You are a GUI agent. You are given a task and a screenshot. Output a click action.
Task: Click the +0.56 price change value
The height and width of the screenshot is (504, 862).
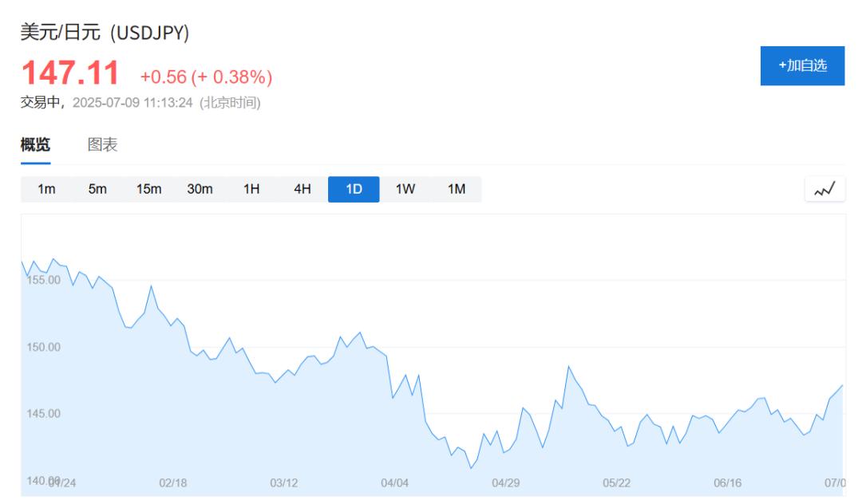tap(164, 77)
